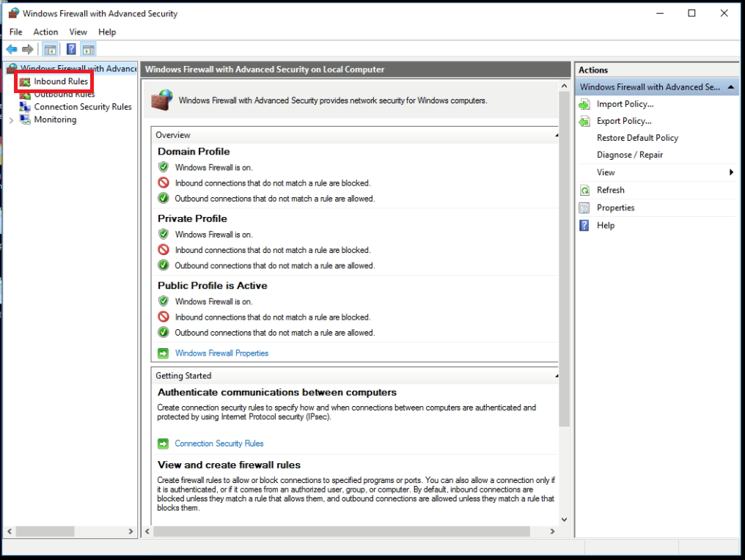Expand the Monitoring tree node
The image size is (745, 560).
click(x=11, y=120)
